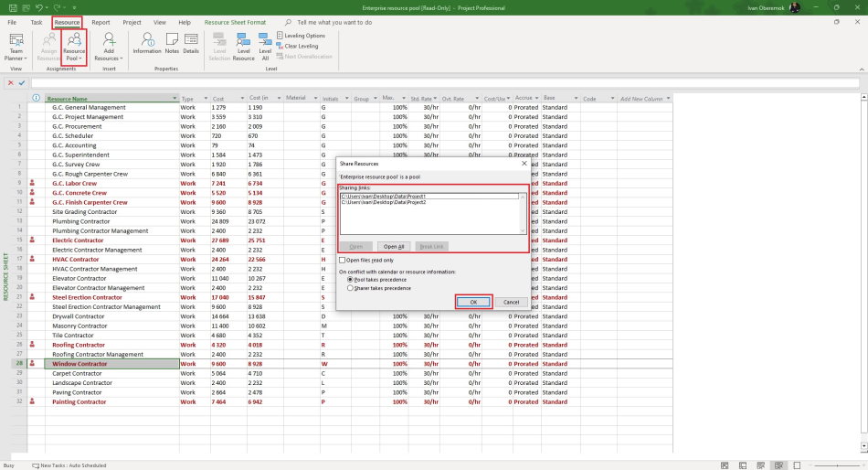The width and height of the screenshot is (868, 470).
Task: Switch to Resource Sheet view in status bar
Action: click(x=778, y=465)
